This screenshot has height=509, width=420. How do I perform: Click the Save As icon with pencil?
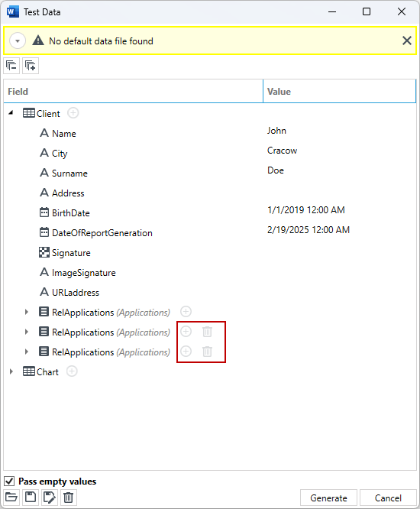(50, 498)
